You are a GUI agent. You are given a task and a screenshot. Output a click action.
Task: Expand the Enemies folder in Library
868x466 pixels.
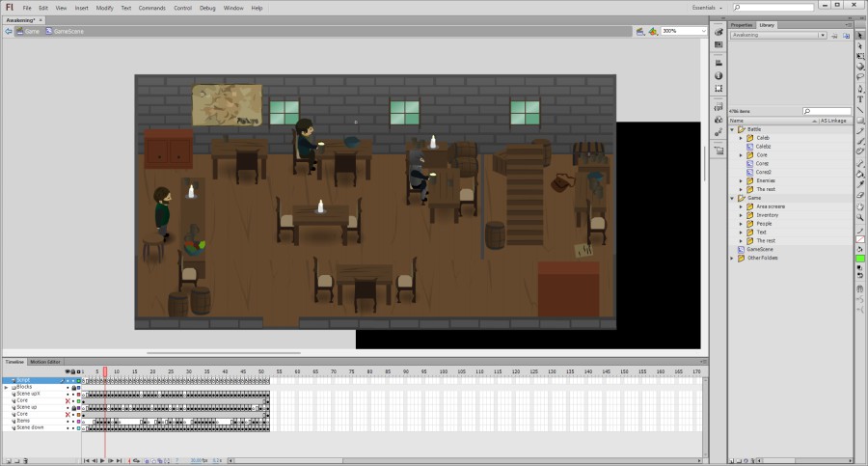(x=741, y=180)
